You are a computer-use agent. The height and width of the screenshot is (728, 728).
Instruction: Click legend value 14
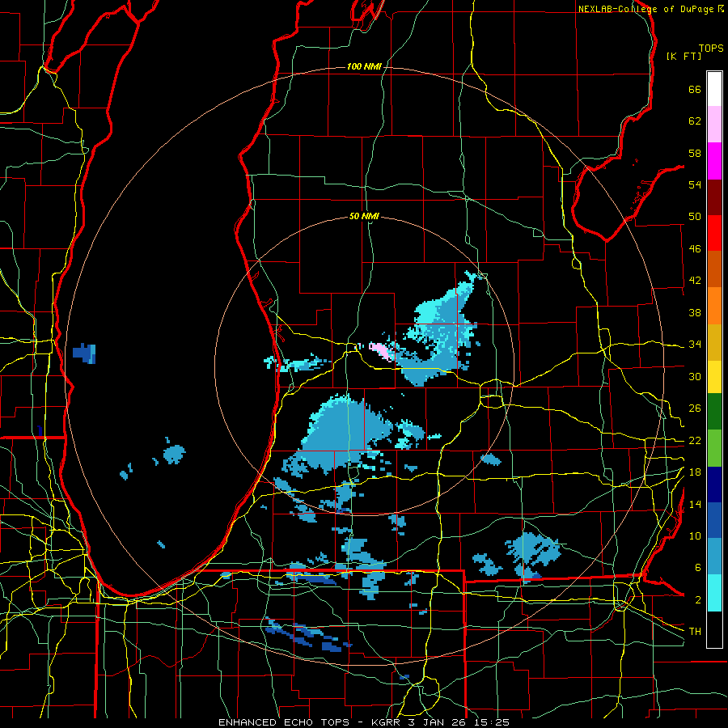pyautogui.click(x=695, y=504)
